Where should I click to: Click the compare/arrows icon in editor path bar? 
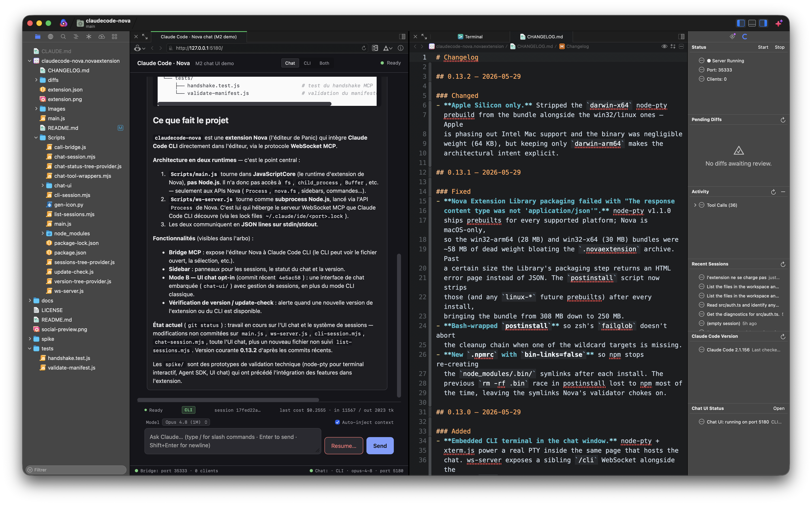[673, 46]
